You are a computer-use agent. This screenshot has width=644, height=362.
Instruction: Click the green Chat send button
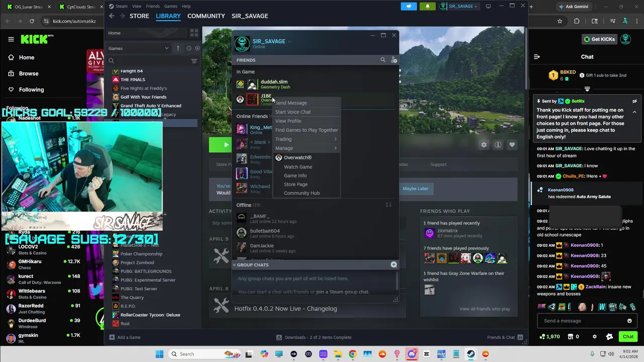tap(628, 336)
